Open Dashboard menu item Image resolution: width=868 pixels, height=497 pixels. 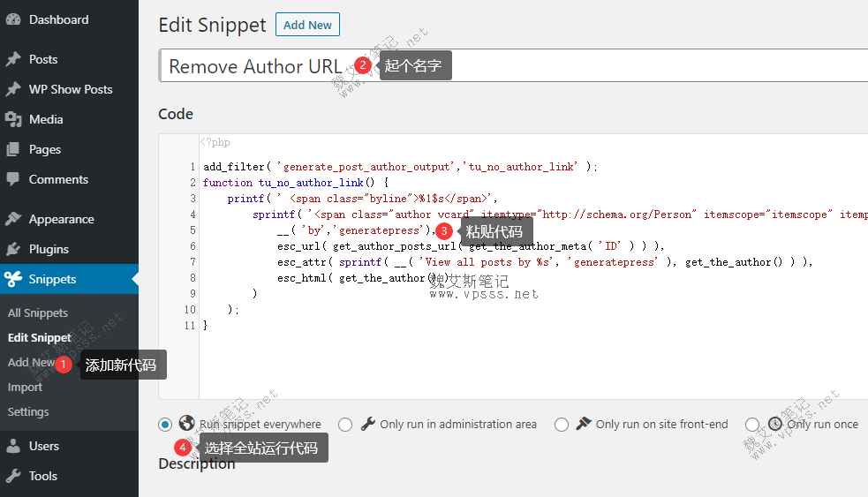[69, 19]
